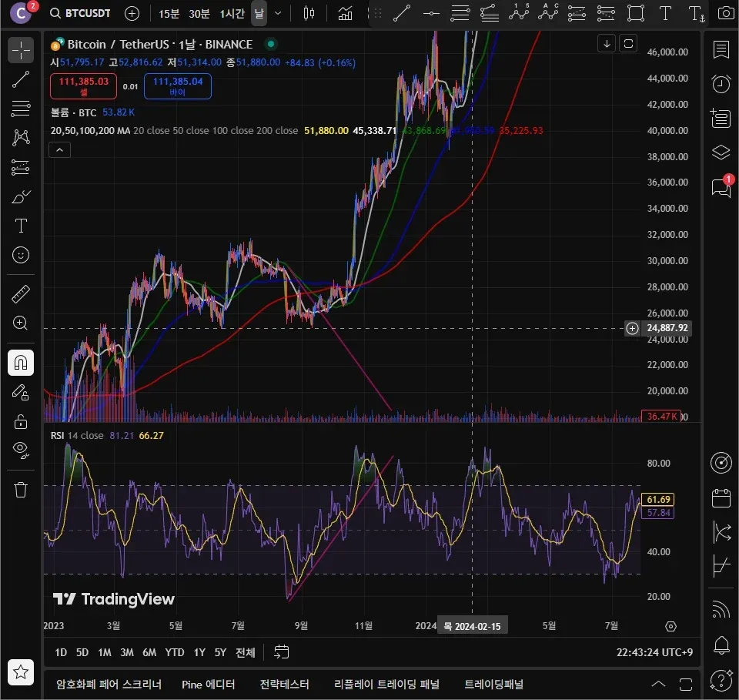Viewport: 739px width, 700px height.
Task: Open the economic calendar icon
Action: (x=721, y=498)
